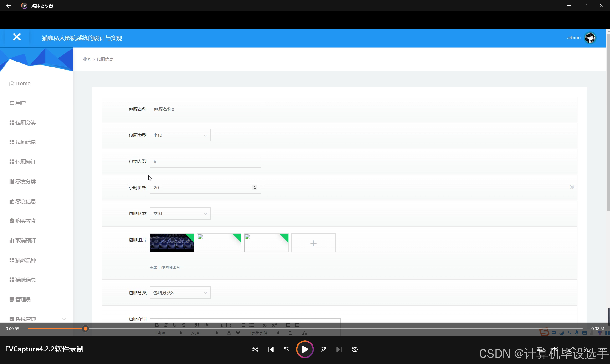
Task: Open the admin avatar picture
Action: (590, 38)
